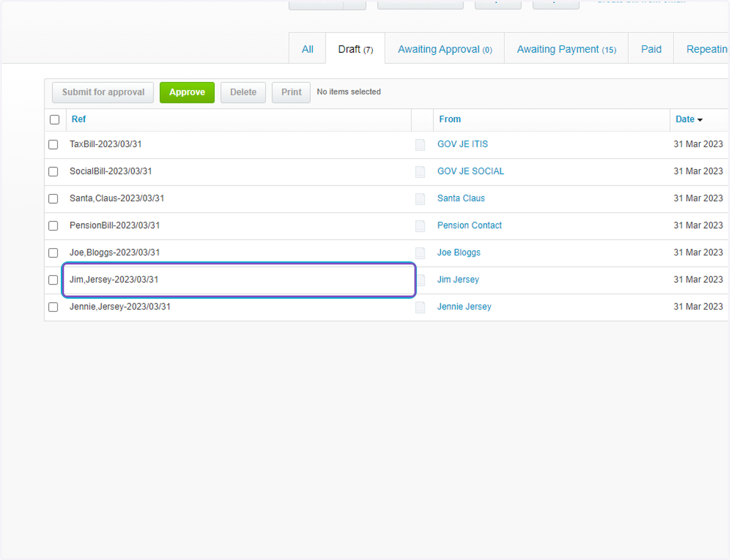This screenshot has width=730, height=560.
Task: Open file icon for Santa,Claus-2023/03/31 row
Action: coord(420,199)
